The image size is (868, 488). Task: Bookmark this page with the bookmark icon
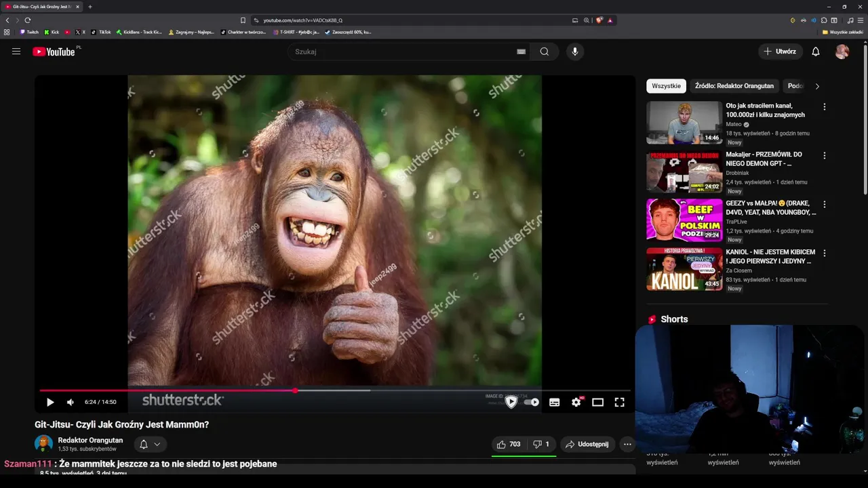click(x=243, y=20)
